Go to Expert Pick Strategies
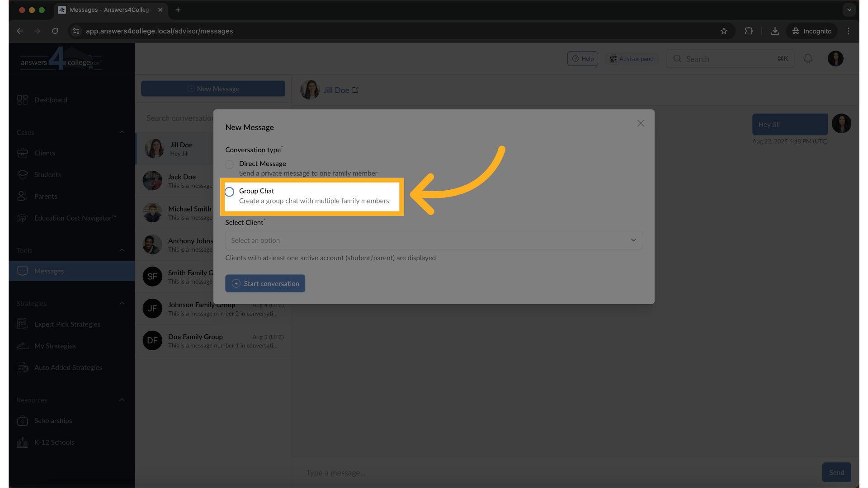The height and width of the screenshot is (488, 868). [x=67, y=324]
